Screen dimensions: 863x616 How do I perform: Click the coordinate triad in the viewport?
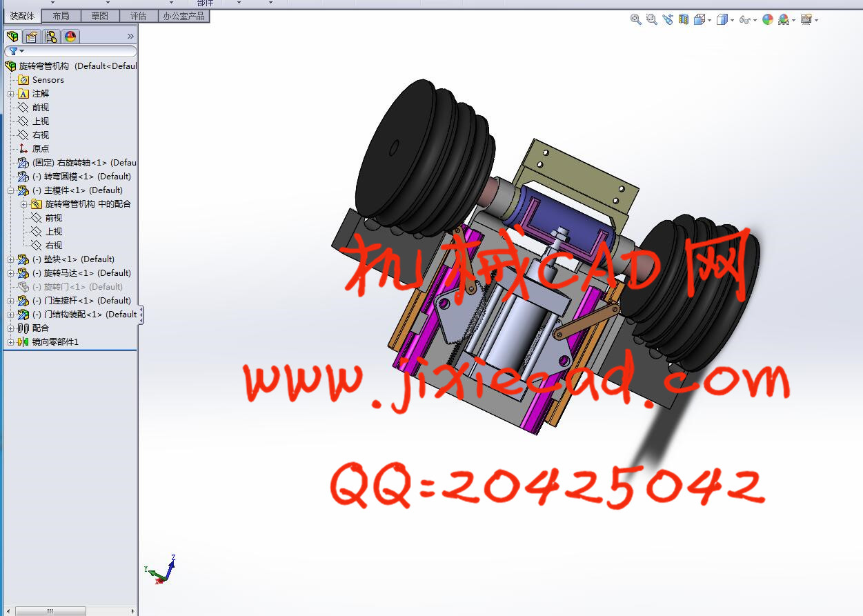click(161, 570)
